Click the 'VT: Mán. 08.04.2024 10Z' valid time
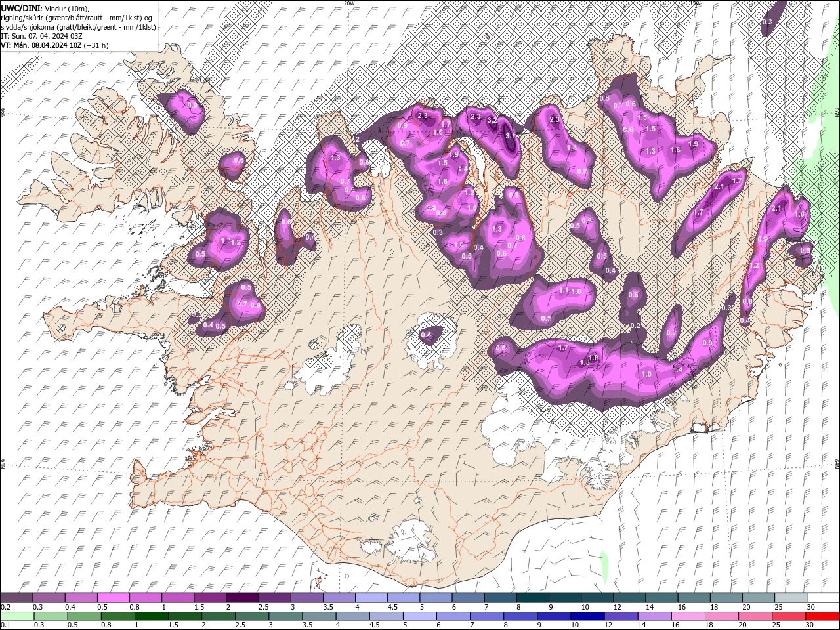Screen dimensions: 840x630 [x=41, y=45]
